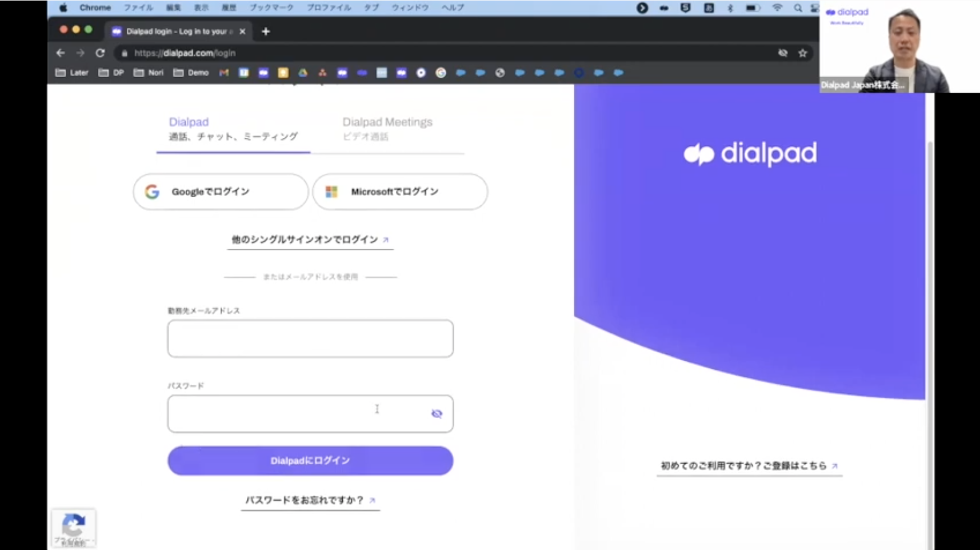Viewport: 980px width, 550px height.
Task: Open パスワードをお忘れですか？ link
Action: [310, 500]
